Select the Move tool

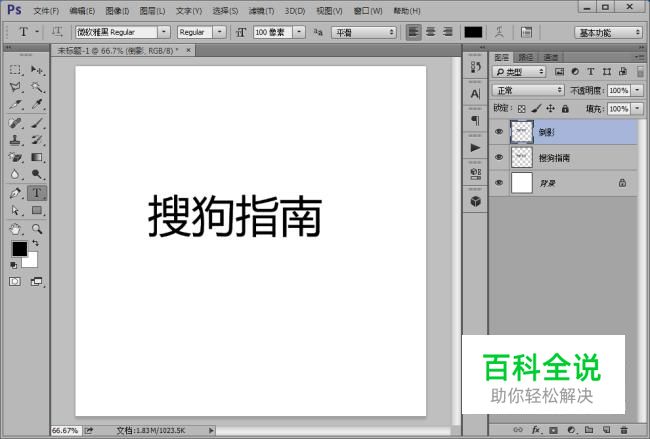(37, 70)
